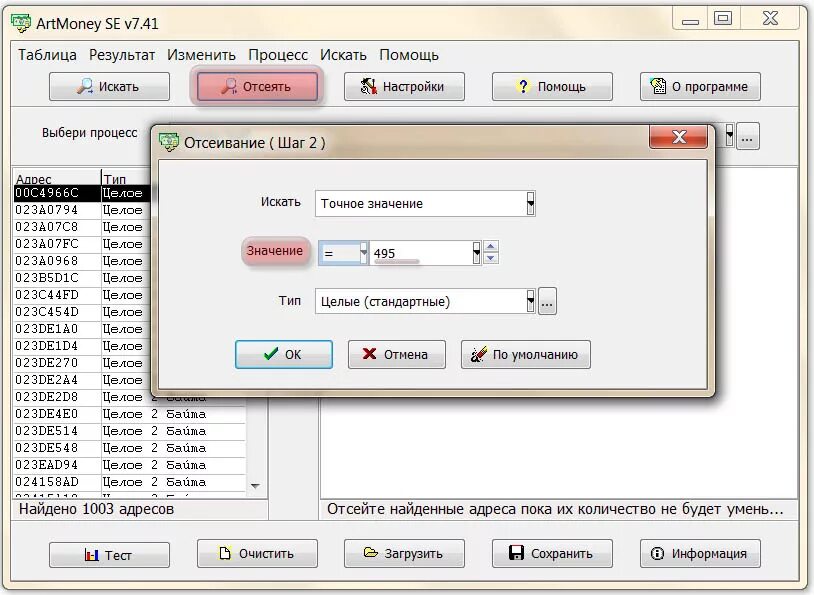Select address row 023A07FC
814x595 pixels.
(82, 244)
